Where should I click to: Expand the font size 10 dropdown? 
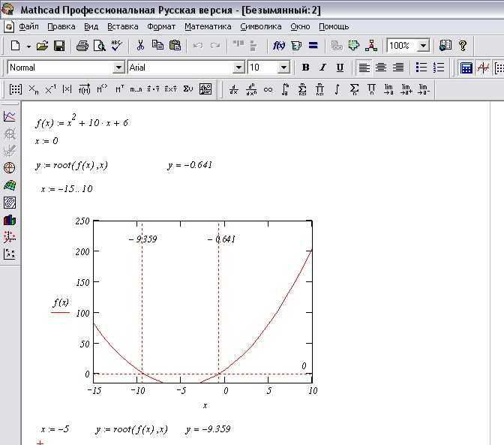click(283, 68)
